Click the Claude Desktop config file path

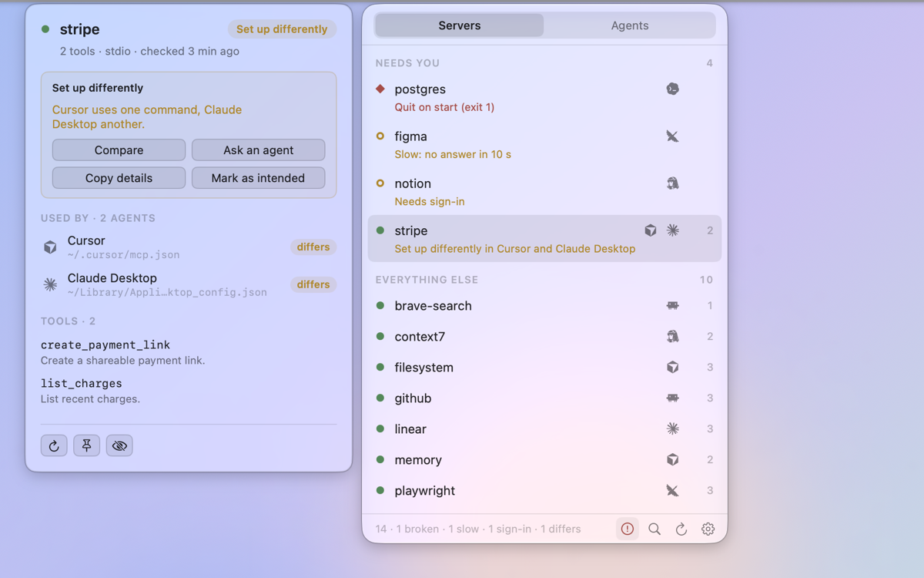point(167,292)
